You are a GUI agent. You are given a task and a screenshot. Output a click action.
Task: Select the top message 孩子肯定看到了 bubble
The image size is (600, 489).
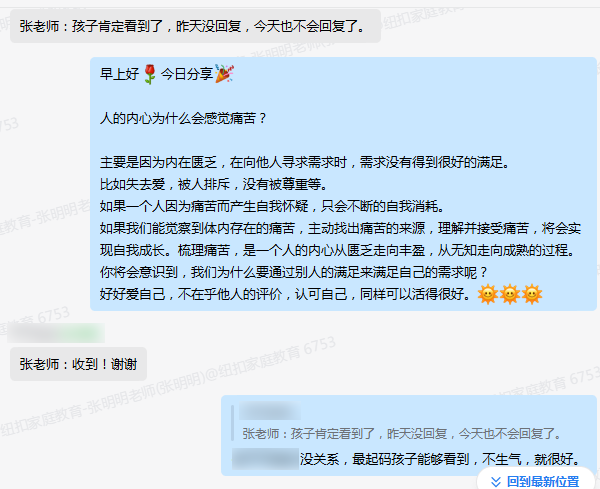pos(195,26)
